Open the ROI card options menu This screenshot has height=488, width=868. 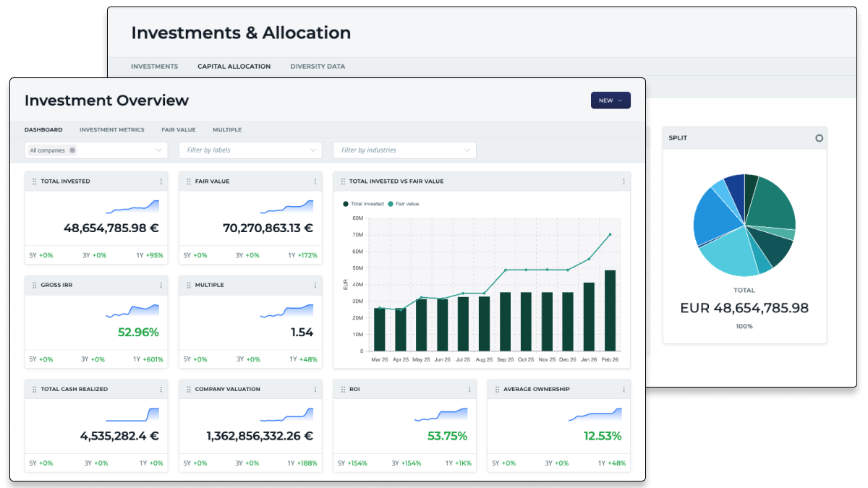click(x=469, y=389)
